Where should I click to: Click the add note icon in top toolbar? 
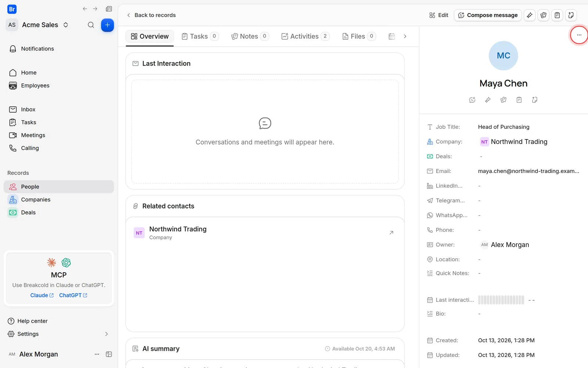click(544, 15)
